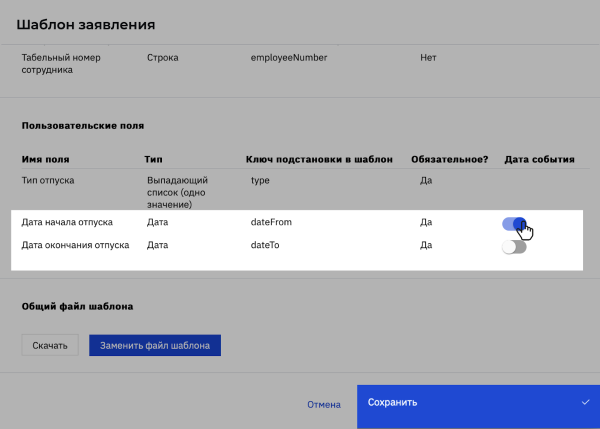The height and width of the screenshot is (429, 600).
Task: Save template with Сохранить button
Action: [x=478, y=406]
